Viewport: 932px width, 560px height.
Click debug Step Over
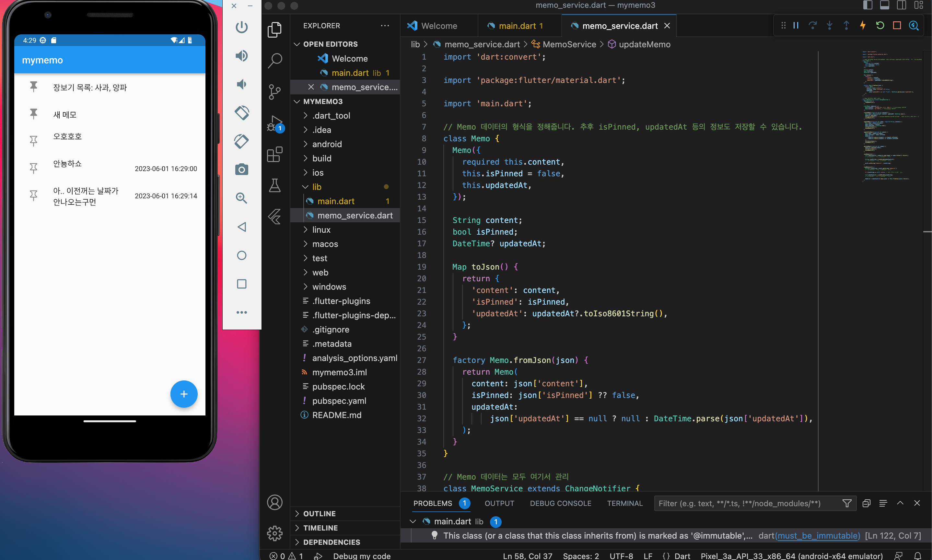[812, 25]
